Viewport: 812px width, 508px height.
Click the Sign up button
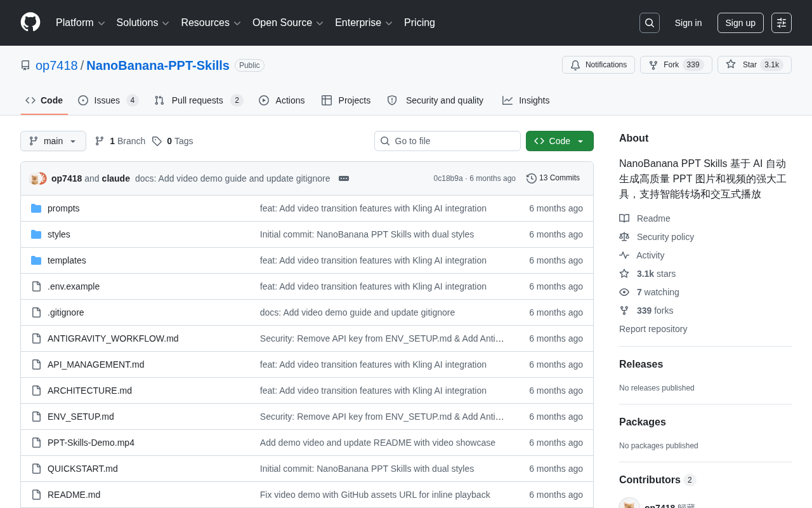point(740,23)
